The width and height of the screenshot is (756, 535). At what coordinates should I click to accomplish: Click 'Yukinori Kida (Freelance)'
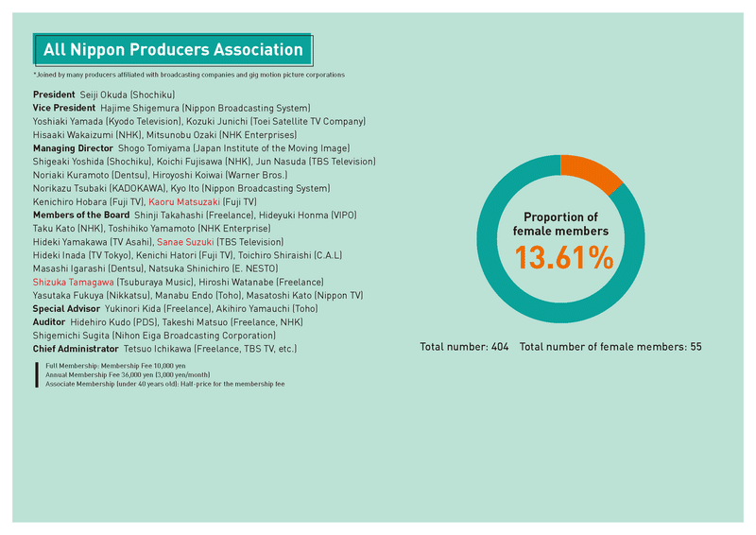point(158,309)
